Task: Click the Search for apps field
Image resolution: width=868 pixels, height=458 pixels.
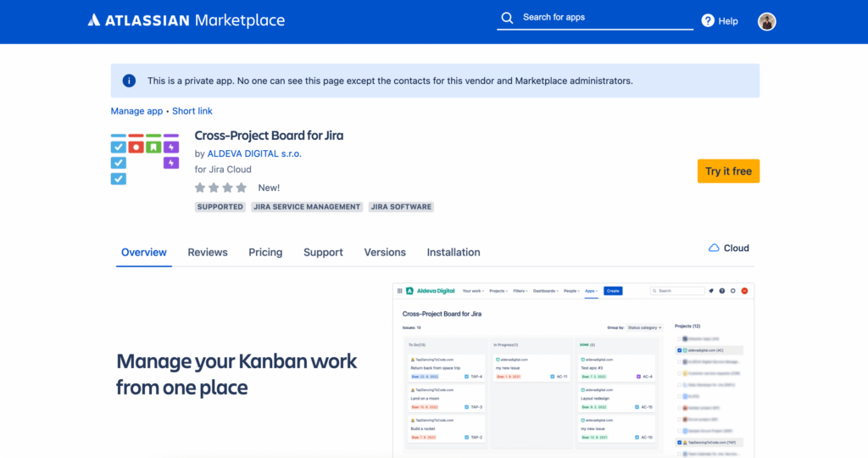Action: point(595,18)
